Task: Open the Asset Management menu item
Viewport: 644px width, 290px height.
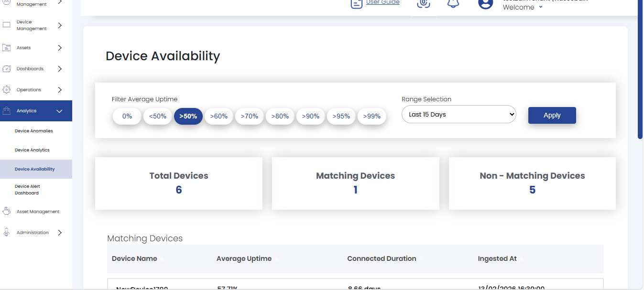Action: [x=38, y=212]
